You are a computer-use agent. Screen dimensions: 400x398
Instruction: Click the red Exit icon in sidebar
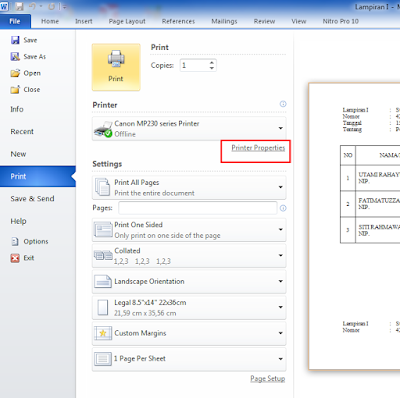[x=15, y=258]
